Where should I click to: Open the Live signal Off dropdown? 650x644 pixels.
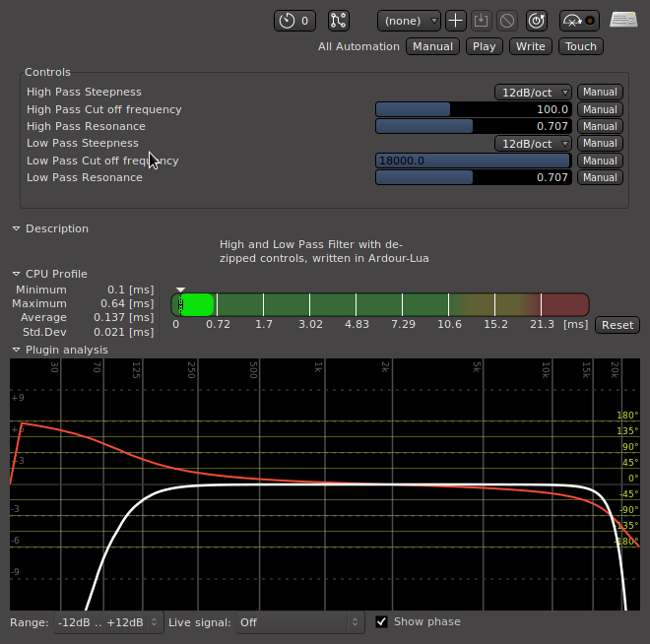pyautogui.click(x=300, y=622)
